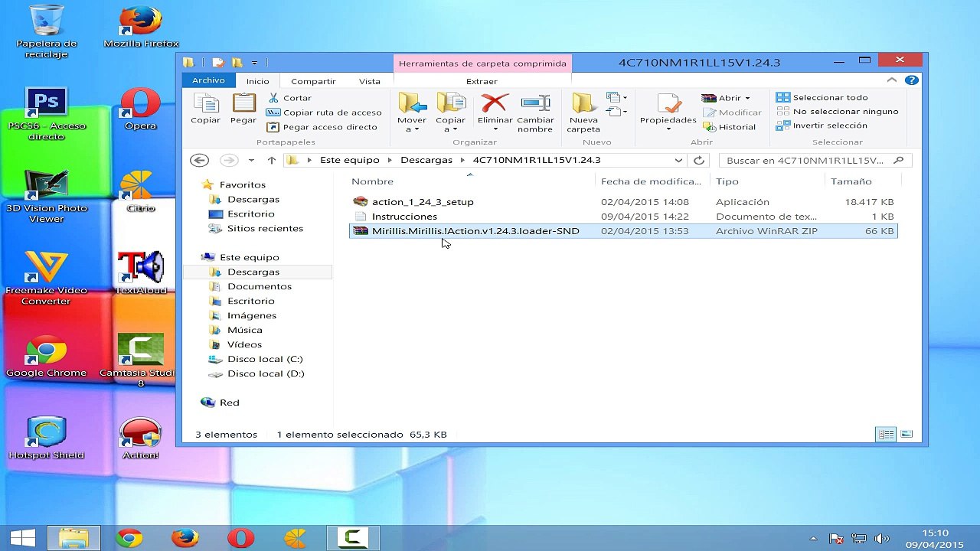Image resolution: width=980 pixels, height=551 pixels.
Task: Select the Hotspot Shield desktop shortcut
Action: pos(47,439)
